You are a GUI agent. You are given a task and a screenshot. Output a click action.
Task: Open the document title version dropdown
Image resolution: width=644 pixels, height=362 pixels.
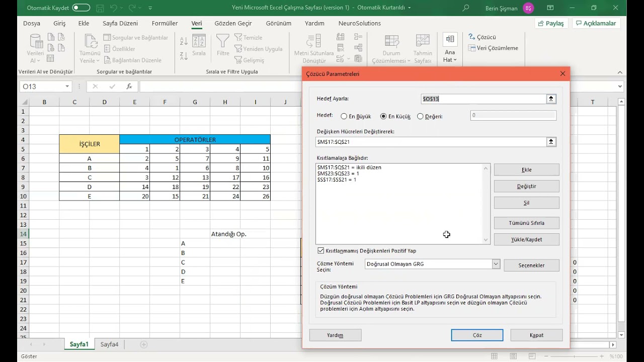[409, 8]
